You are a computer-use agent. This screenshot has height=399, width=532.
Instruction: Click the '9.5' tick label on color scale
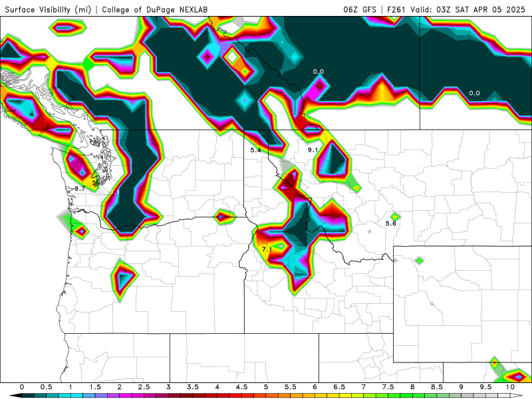pos(486,387)
